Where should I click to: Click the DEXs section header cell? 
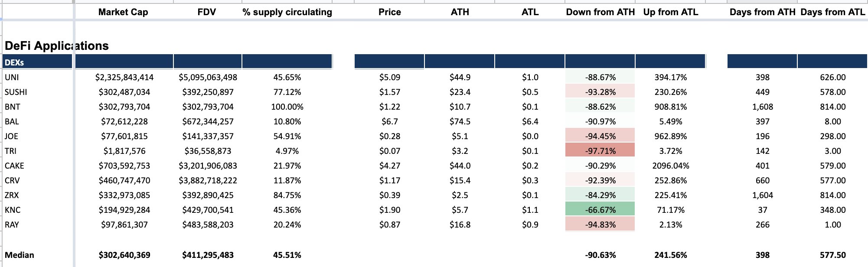[37, 62]
